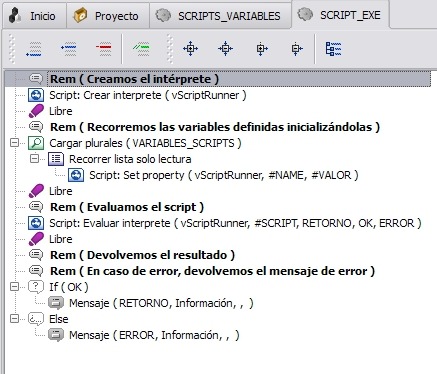Image resolution: width=437 pixels, height=374 pixels.
Task: Click message icon of Mensaje RETORNO
Action: point(56,303)
